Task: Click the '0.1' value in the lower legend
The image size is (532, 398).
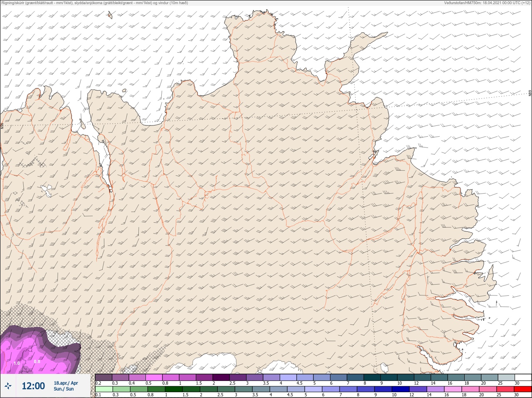Action: (98, 395)
